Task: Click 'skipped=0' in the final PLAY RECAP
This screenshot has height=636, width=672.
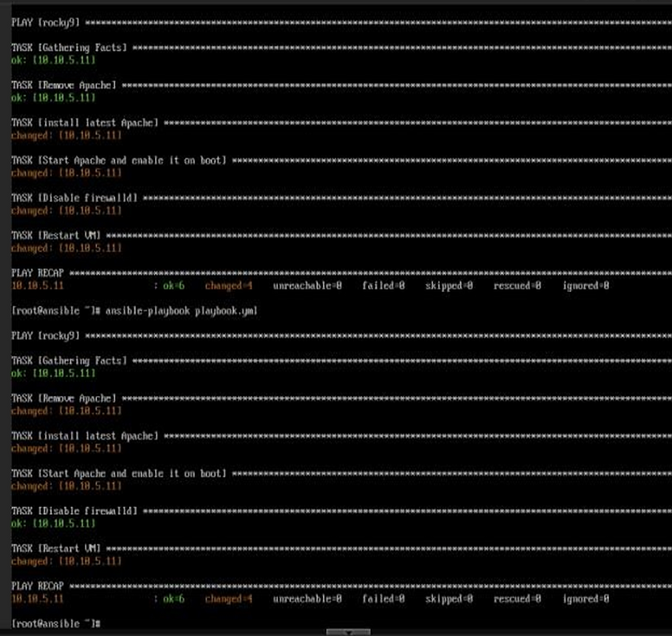Action: point(449,599)
